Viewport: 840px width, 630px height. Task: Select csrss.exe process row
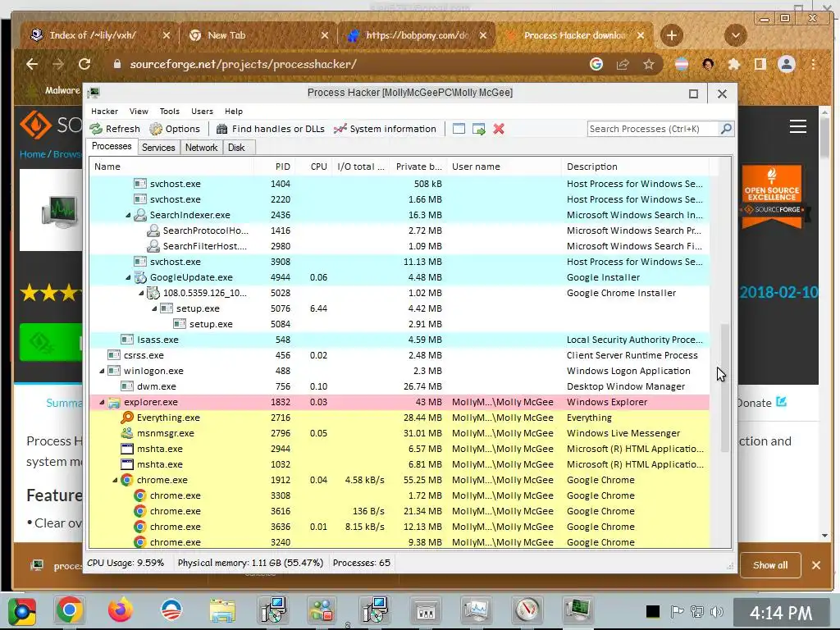399,355
